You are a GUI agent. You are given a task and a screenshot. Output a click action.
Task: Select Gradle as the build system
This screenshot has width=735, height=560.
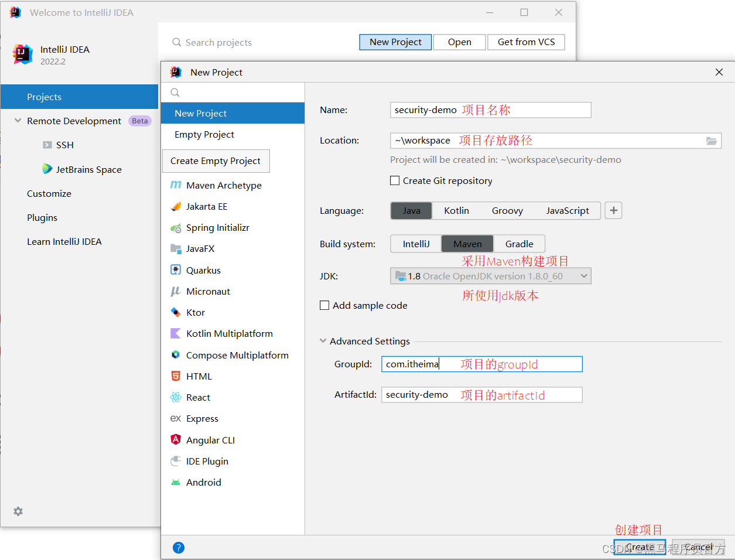click(x=519, y=243)
